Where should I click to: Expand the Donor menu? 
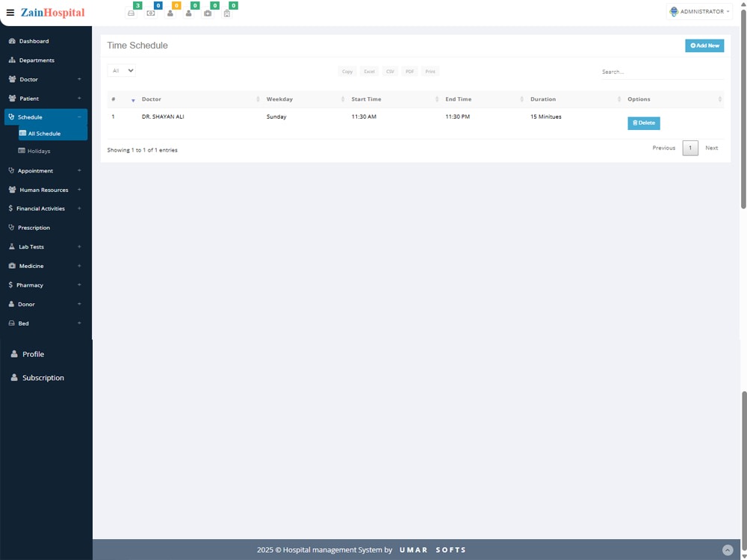point(79,304)
